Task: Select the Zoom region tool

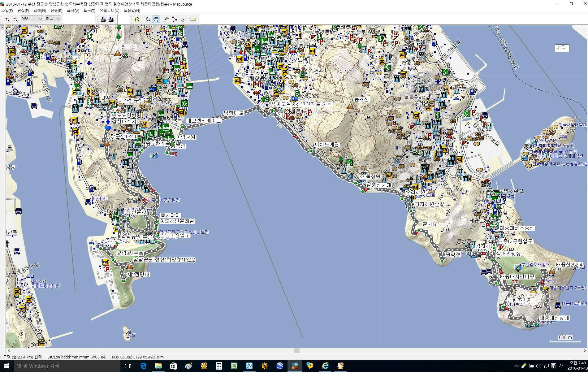Action: click(148, 19)
